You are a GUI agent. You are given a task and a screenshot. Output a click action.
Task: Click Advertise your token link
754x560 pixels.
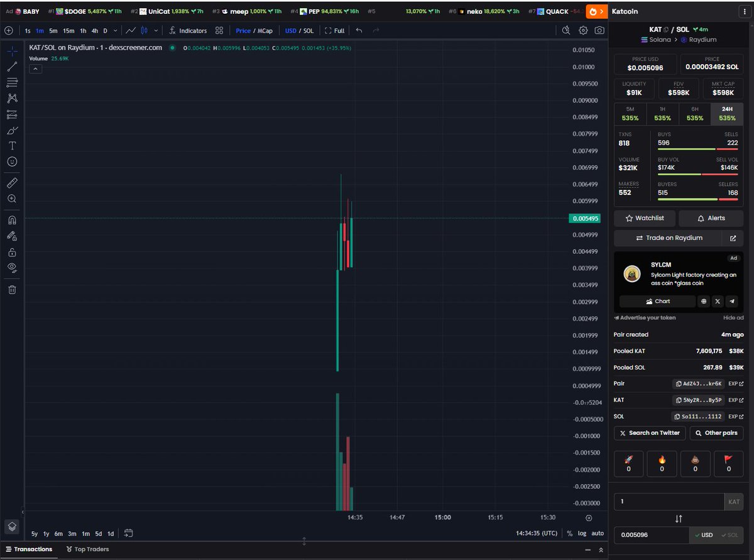click(645, 318)
